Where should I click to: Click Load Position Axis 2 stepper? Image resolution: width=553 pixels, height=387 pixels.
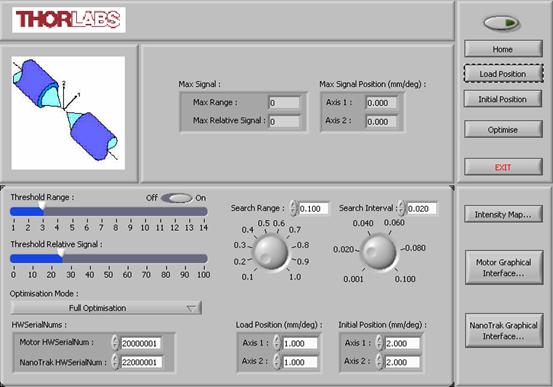click(277, 362)
